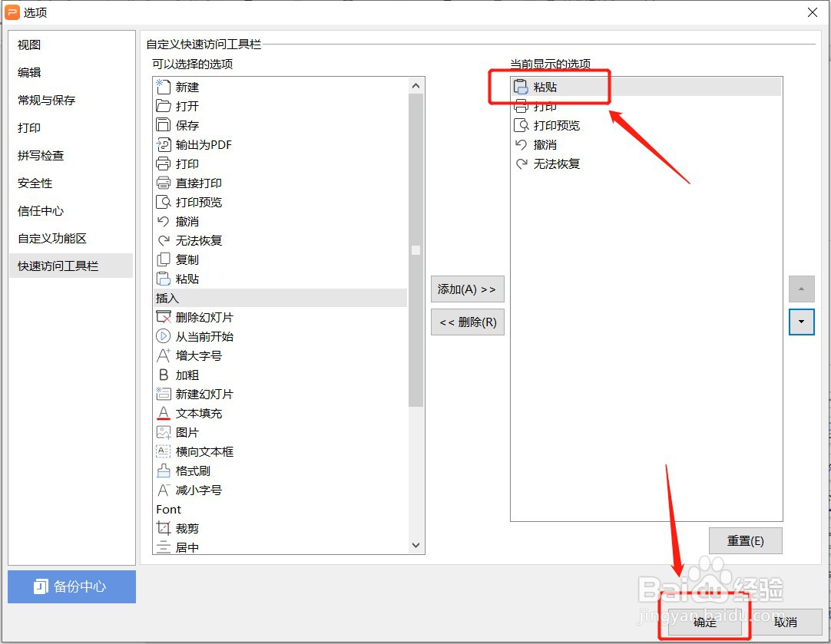This screenshot has height=644, width=831.
Task: Click the 取消 cancel button
Action: 786,622
